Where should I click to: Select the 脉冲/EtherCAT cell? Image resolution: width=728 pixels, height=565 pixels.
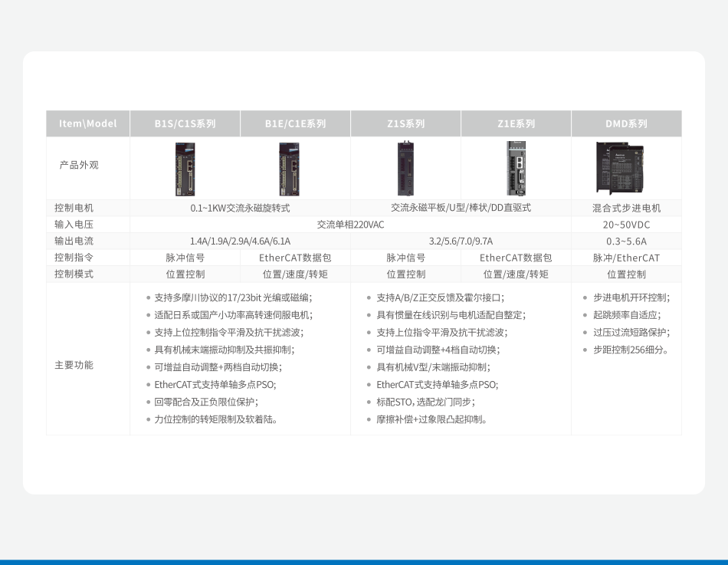[626, 258]
